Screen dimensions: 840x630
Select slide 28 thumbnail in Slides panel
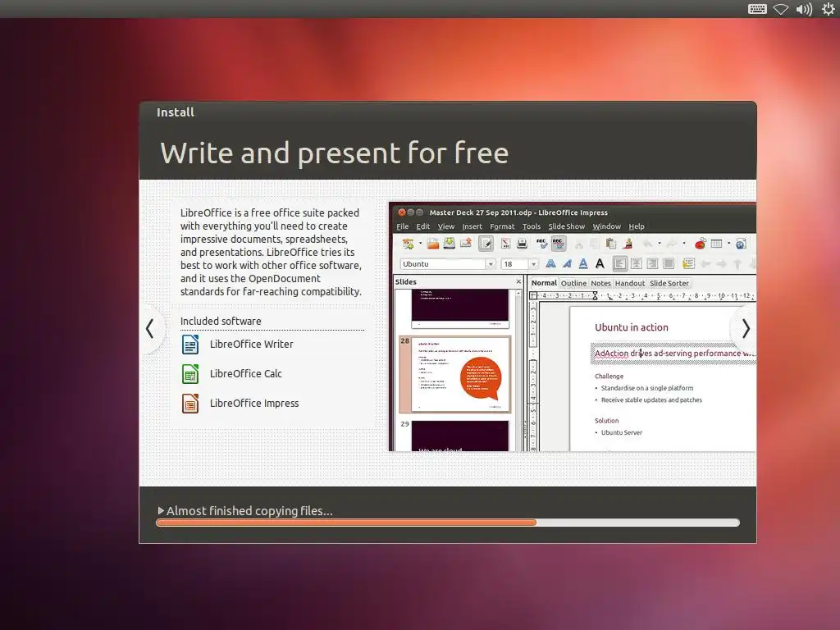[455, 374]
